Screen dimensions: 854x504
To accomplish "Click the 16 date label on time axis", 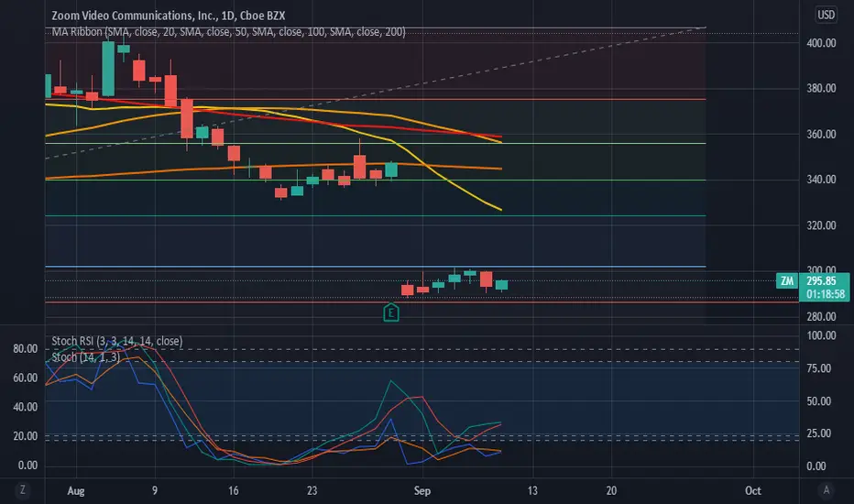I will pos(233,491).
